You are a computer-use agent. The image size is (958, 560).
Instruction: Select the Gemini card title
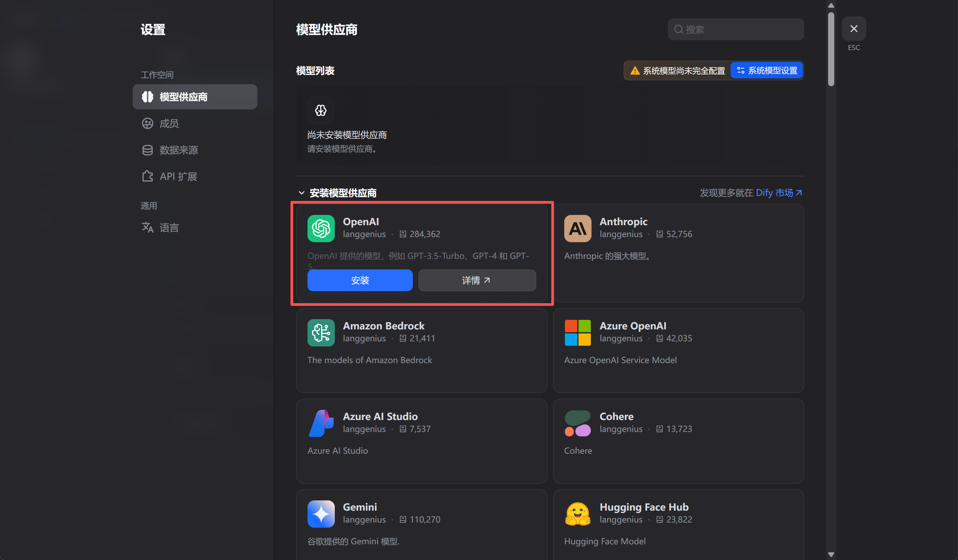[360, 507]
